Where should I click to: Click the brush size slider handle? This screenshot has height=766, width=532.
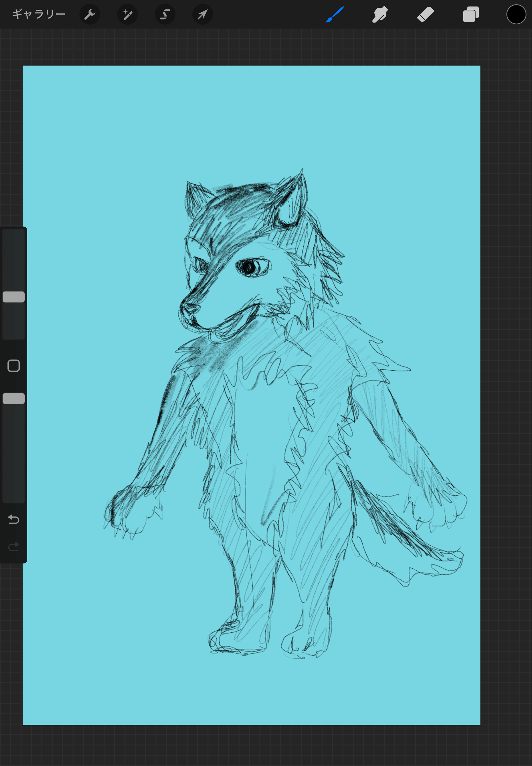pos(14,297)
